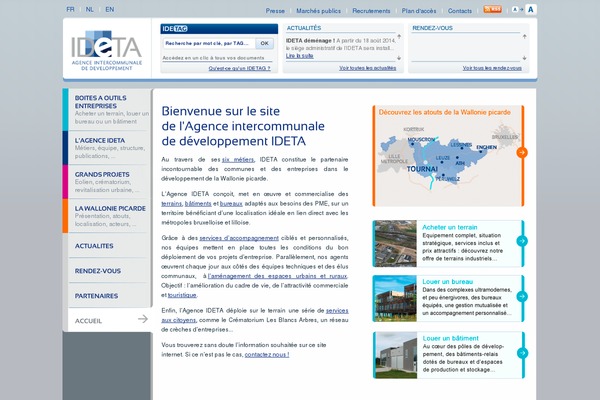Click arrow icon on Louer un bâtiment card
The height and width of the screenshot is (400, 600).
[x=522, y=353]
